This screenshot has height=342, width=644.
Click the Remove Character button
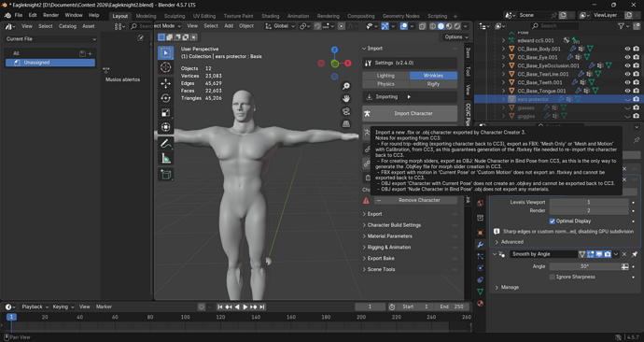(415, 200)
